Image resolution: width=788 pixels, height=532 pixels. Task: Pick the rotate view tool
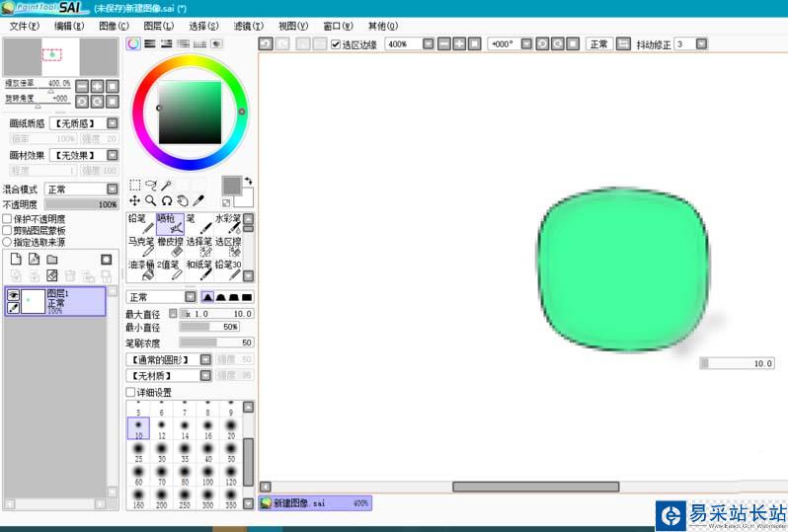point(166,201)
